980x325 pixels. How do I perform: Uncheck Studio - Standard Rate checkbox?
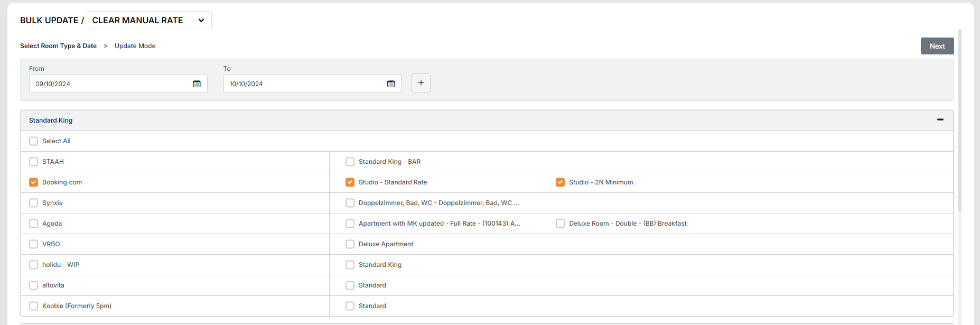point(350,182)
